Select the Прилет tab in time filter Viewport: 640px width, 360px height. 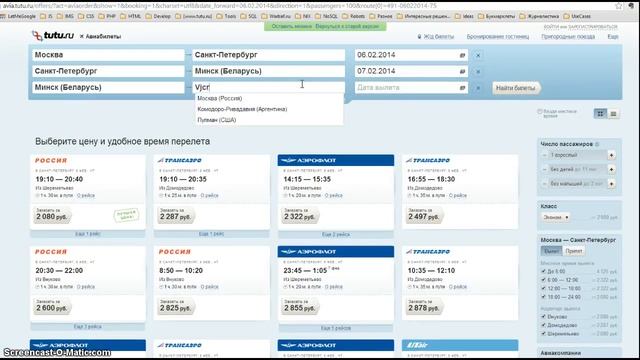tap(573, 251)
